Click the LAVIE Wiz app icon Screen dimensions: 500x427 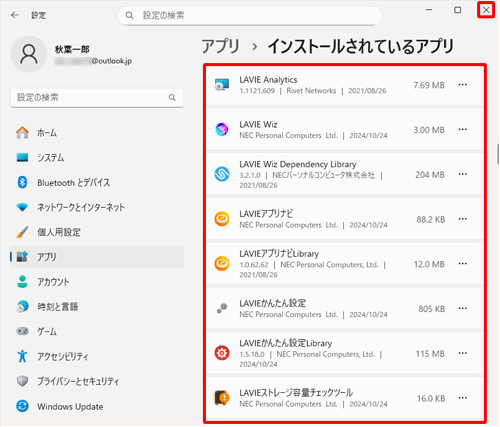tap(222, 129)
